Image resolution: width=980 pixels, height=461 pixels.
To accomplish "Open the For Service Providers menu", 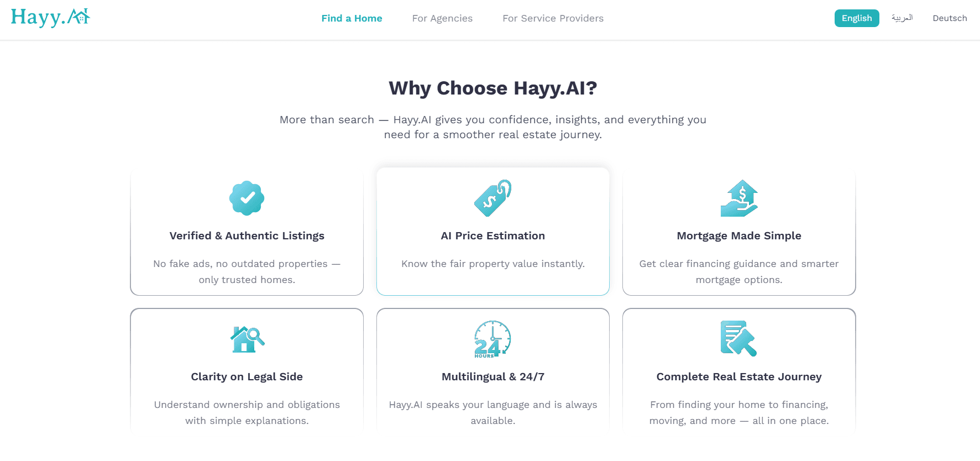I will pos(553,18).
